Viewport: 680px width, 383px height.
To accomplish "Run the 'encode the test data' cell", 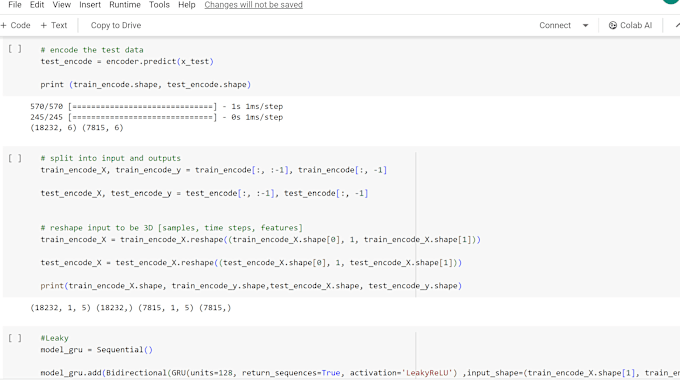I will pos(15,49).
